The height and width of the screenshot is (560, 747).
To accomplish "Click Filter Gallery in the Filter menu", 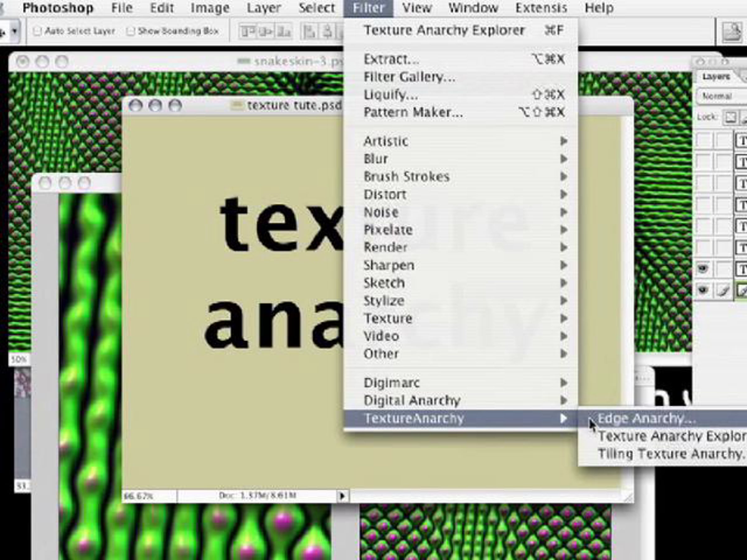I will [409, 77].
